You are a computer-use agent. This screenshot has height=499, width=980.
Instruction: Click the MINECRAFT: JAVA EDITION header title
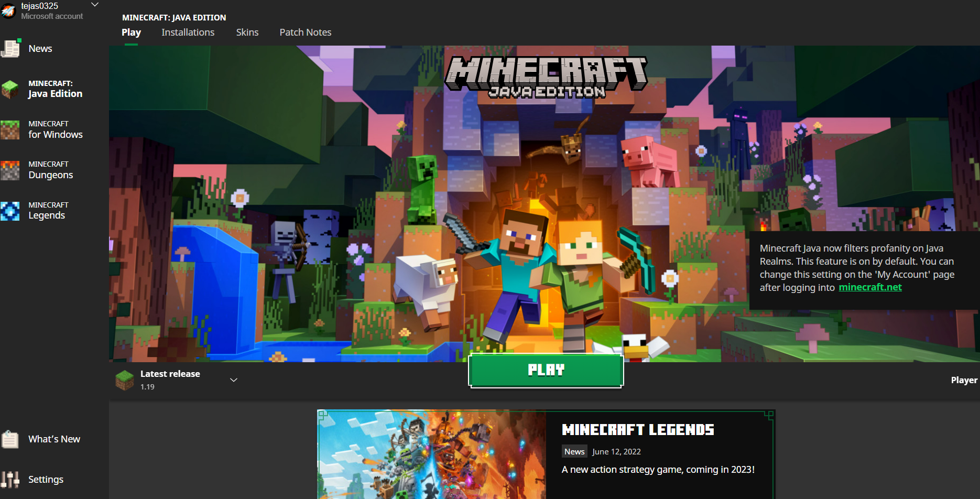tap(174, 17)
